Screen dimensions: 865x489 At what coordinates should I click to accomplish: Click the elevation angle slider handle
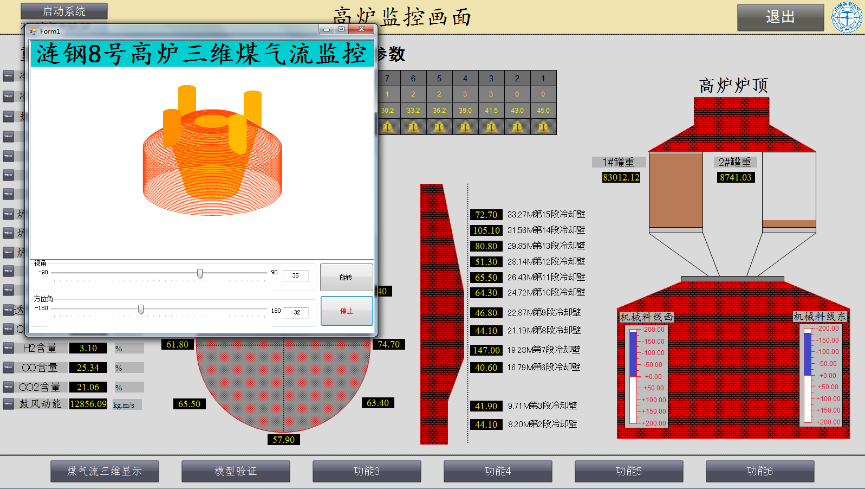click(x=200, y=273)
